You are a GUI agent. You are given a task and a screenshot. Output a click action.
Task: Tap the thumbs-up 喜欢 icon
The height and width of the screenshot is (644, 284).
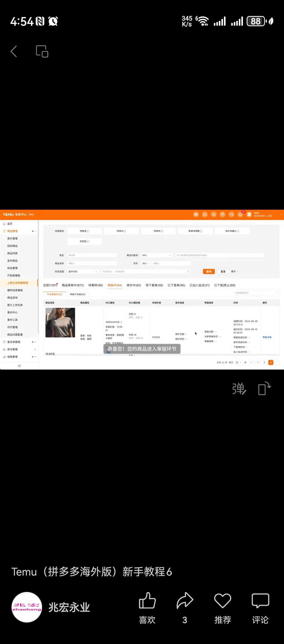(x=147, y=600)
